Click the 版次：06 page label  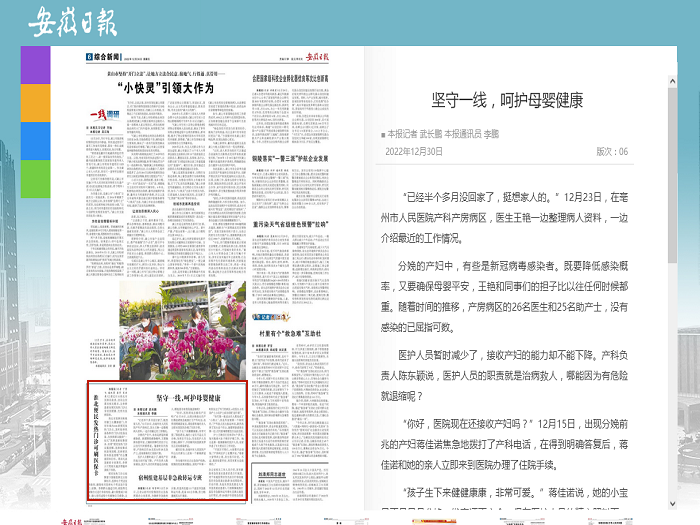612,152
